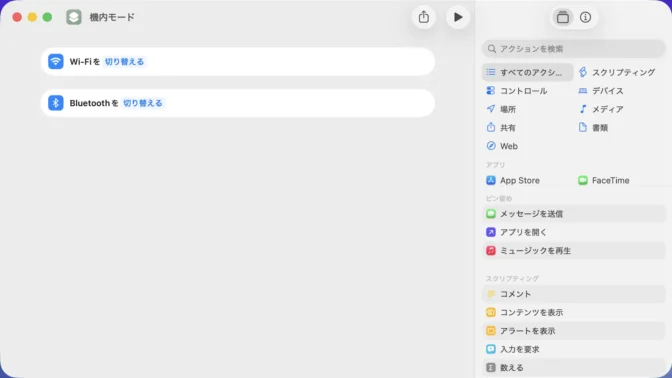Select アラートを表示 action
Viewport: 672px width, 378px height.
click(574, 331)
